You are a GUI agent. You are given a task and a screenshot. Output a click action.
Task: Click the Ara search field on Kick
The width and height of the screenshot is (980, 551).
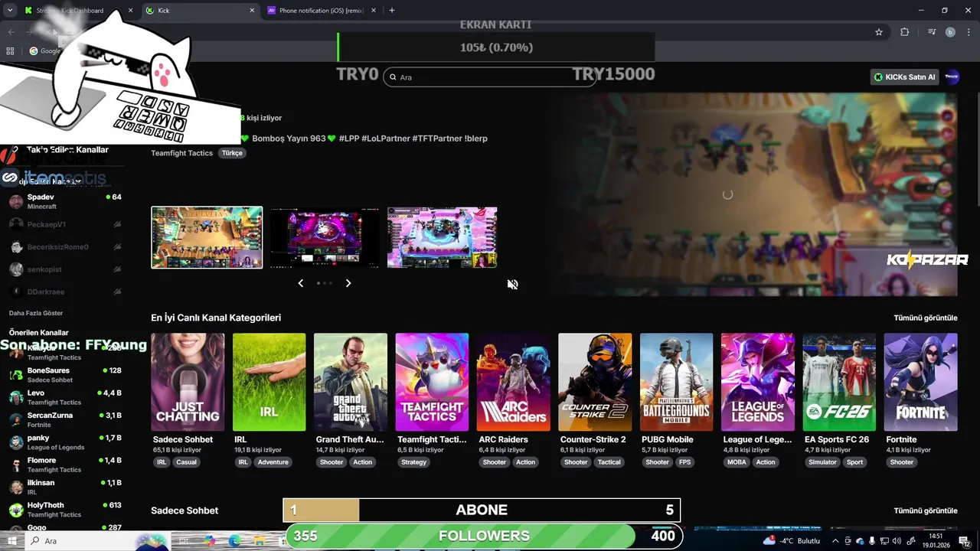[489, 77]
